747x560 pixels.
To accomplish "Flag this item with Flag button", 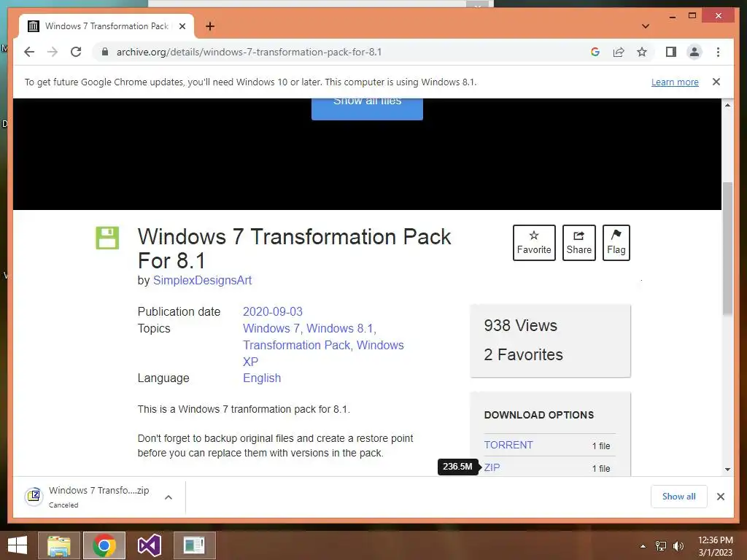I will point(616,243).
